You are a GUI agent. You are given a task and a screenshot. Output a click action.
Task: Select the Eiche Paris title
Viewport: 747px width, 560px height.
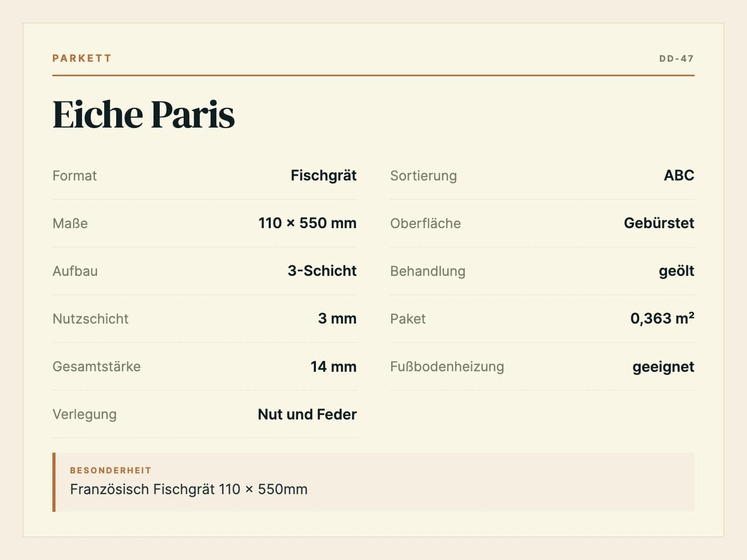(x=144, y=114)
